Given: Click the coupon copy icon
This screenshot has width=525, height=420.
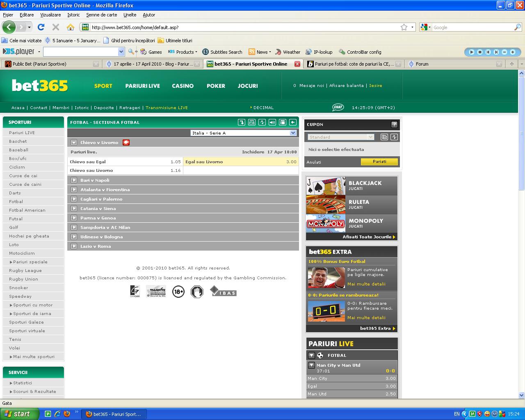Looking at the screenshot, I should pos(384,137).
